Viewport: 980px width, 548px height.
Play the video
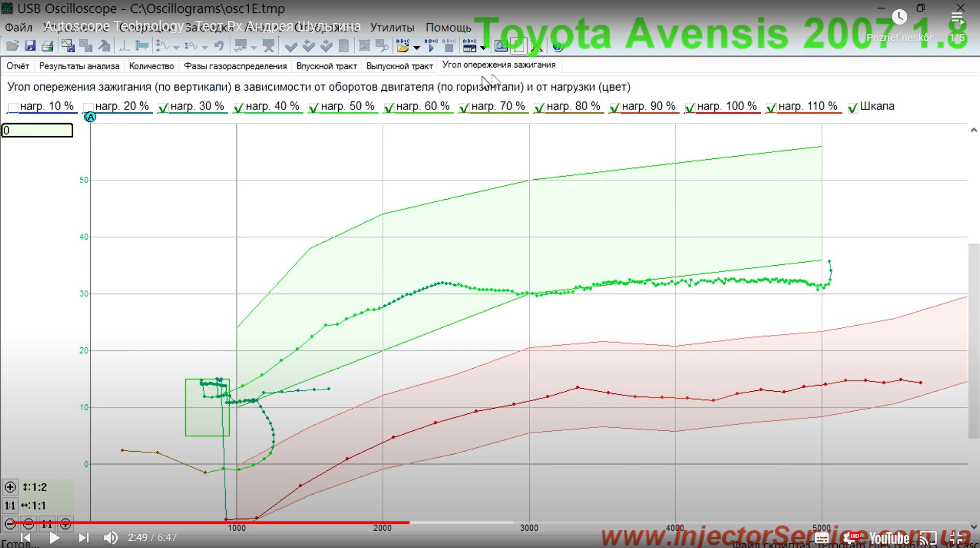pyautogui.click(x=55, y=538)
